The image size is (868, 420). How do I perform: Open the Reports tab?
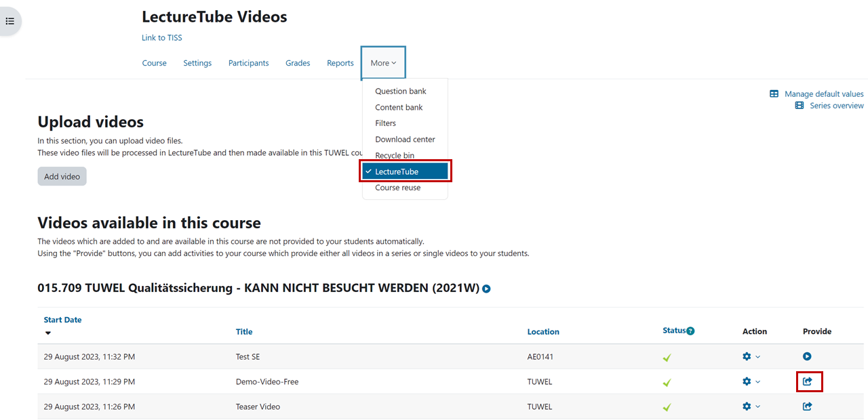tap(340, 63)
